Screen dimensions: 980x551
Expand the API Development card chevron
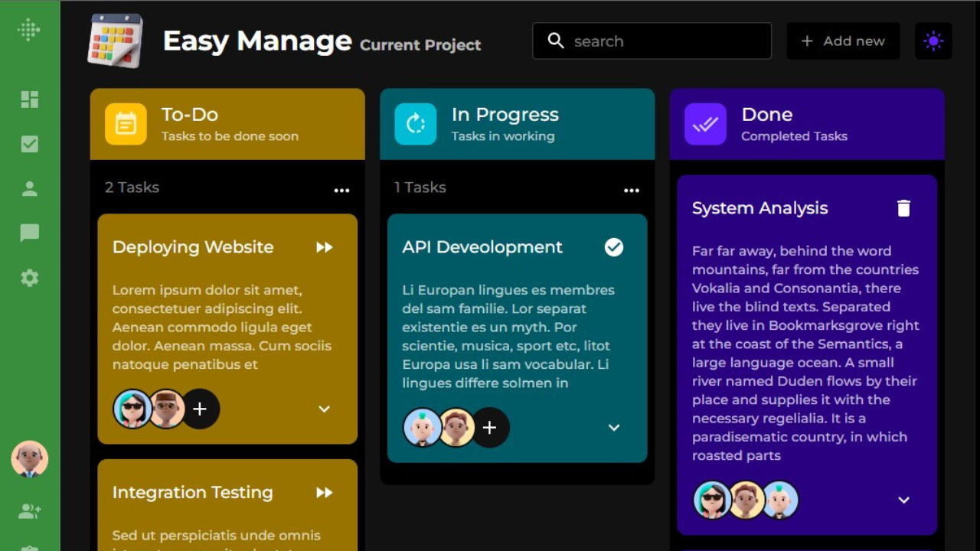(x=614, y=428)
